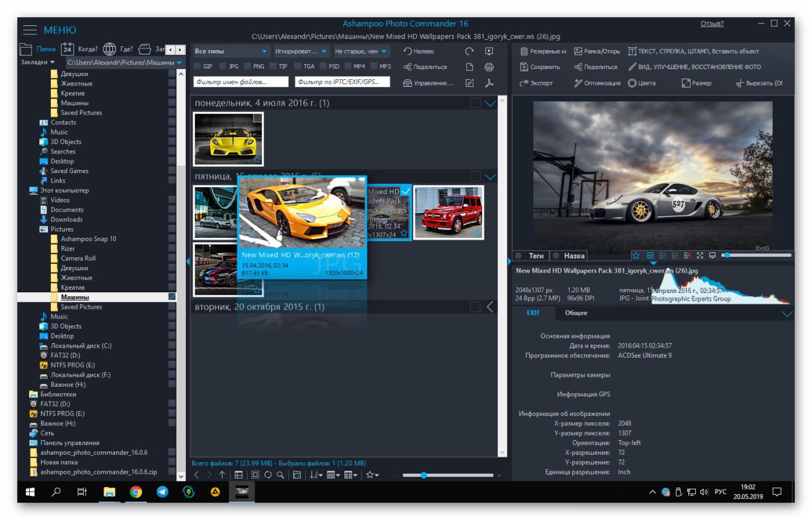Screen dimensions: 812x520
Task: Enable the JPG file type checkbox
Action: coord(223,67)
